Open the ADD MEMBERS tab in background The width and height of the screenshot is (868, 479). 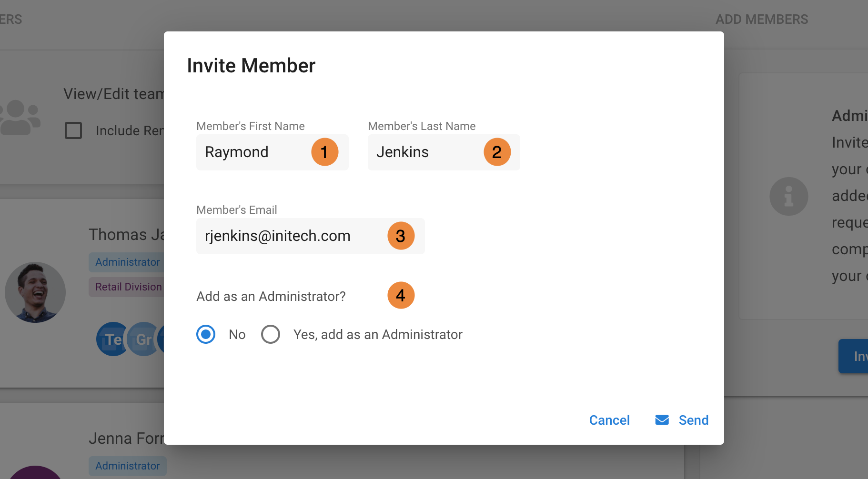[x=762, y=20]
